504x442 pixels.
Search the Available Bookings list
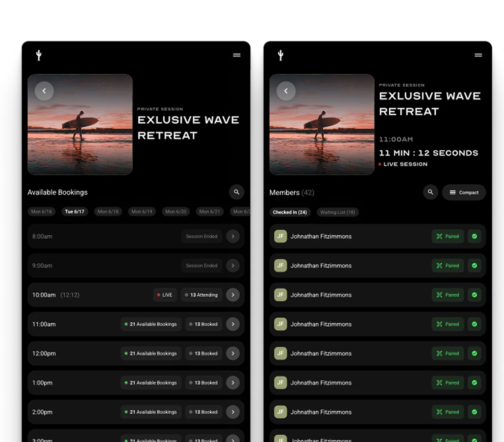[x=236, y=192]
